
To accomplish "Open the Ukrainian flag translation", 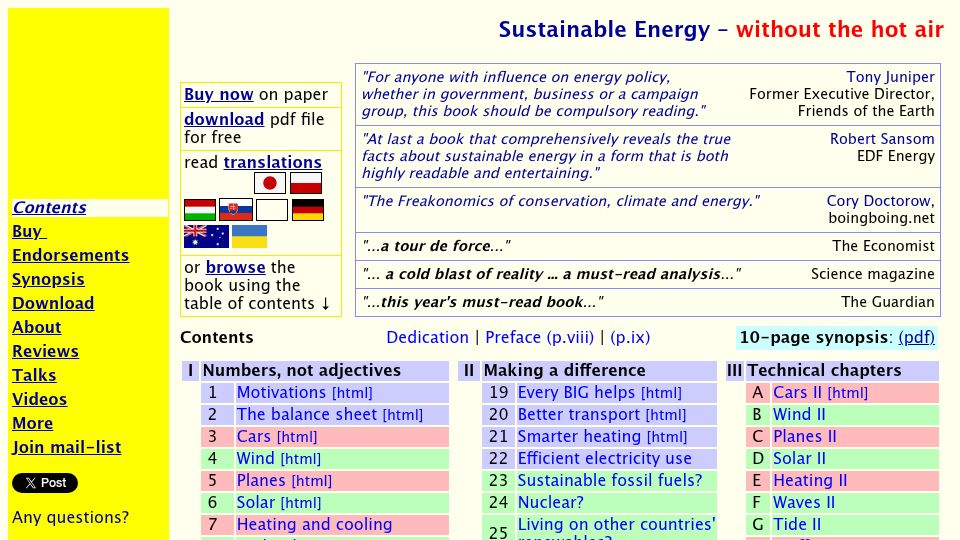I will coord(249,236).
